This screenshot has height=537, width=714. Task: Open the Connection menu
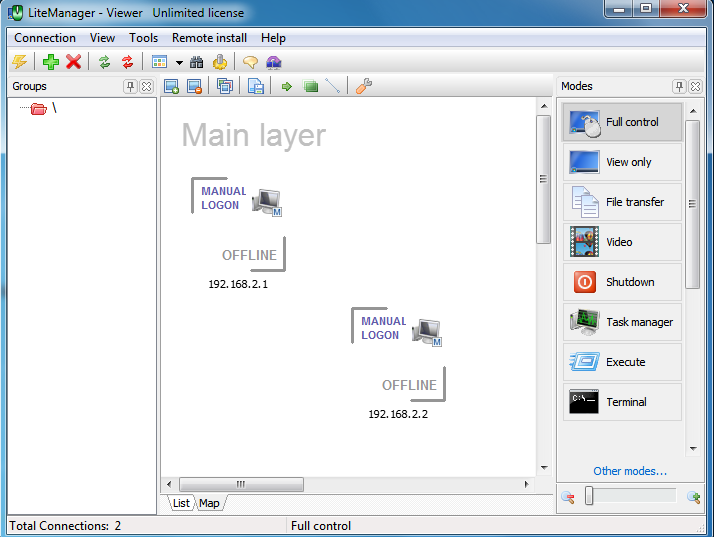(x=45, y=38)
